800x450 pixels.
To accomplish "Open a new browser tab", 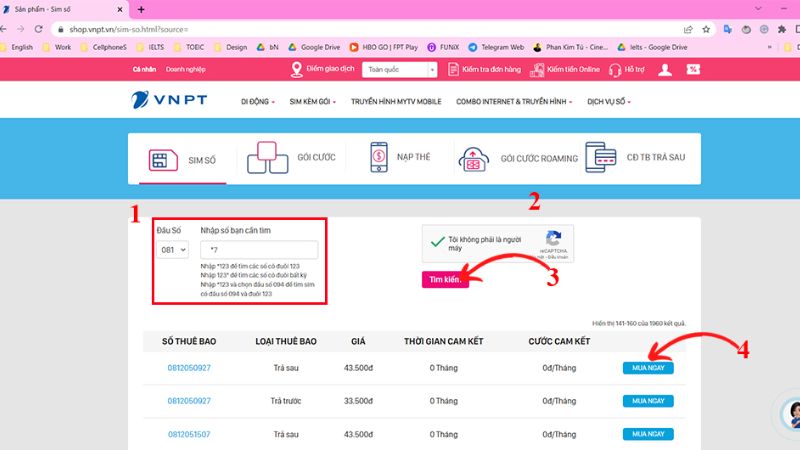I will [141, 9].
